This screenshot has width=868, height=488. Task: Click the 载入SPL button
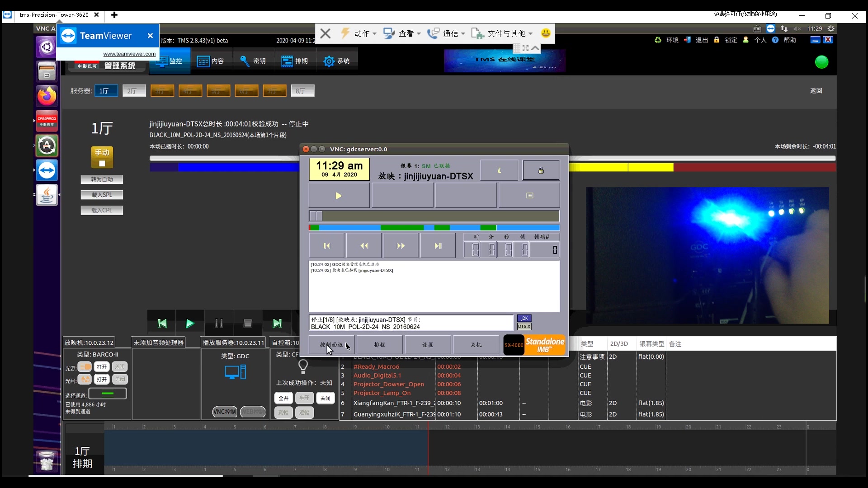[102, 195]
